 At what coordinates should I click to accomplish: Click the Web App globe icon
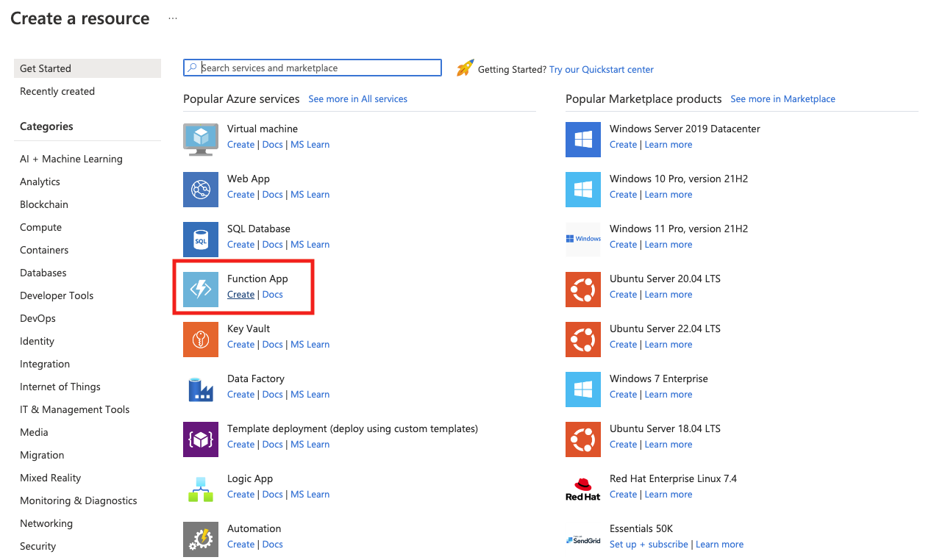(201, 190)
